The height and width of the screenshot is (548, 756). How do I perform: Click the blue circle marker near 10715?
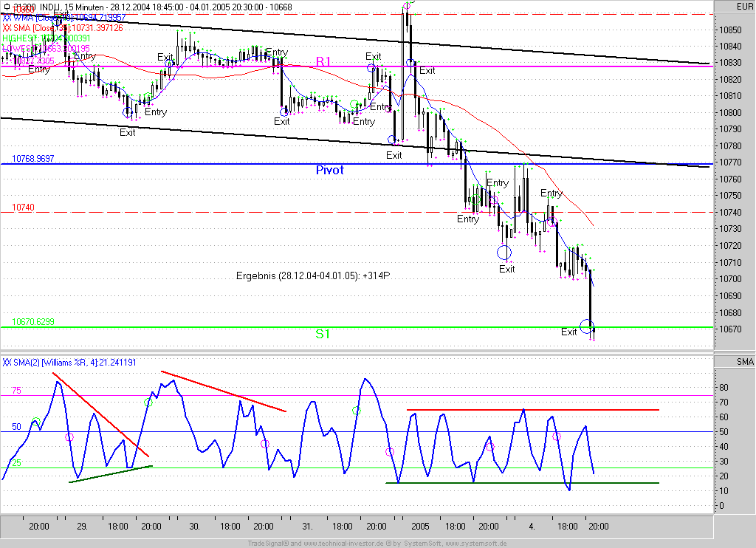504,253
